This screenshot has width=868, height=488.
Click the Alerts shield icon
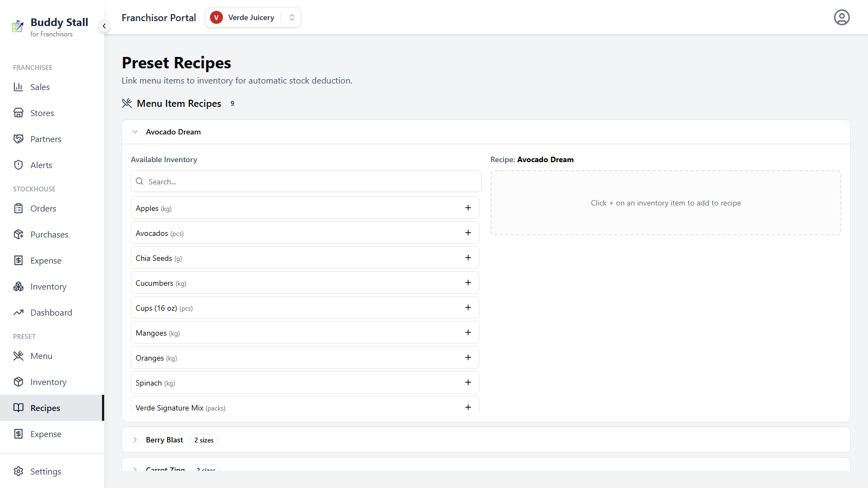pyautogui.click(x=18, y=165)
